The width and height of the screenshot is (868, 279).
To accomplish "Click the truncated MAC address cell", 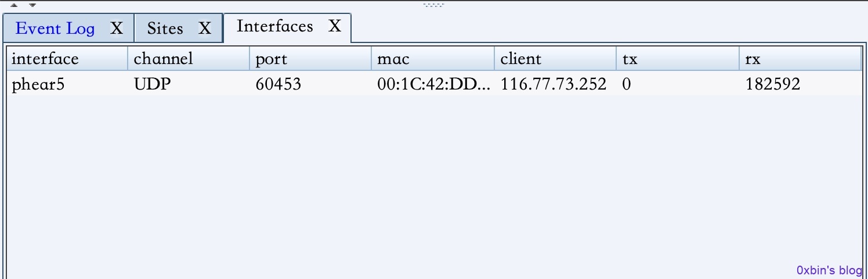I will 434,84.
